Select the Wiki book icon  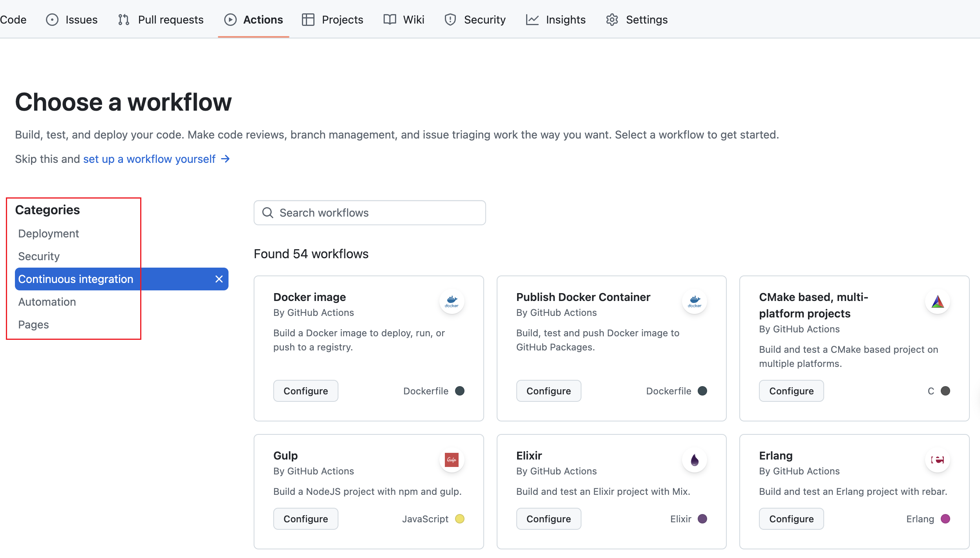point(389,19)
